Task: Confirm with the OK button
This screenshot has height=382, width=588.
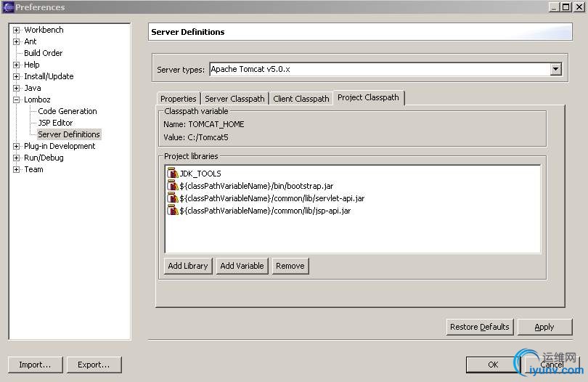Action: coord(493,365)
